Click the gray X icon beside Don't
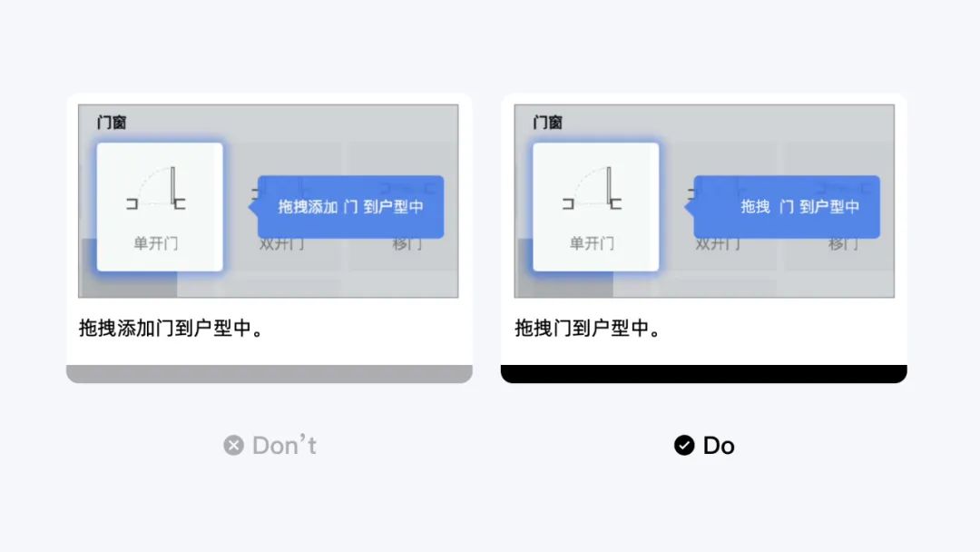This screenshot has width=980, height=552. point(234,446)
